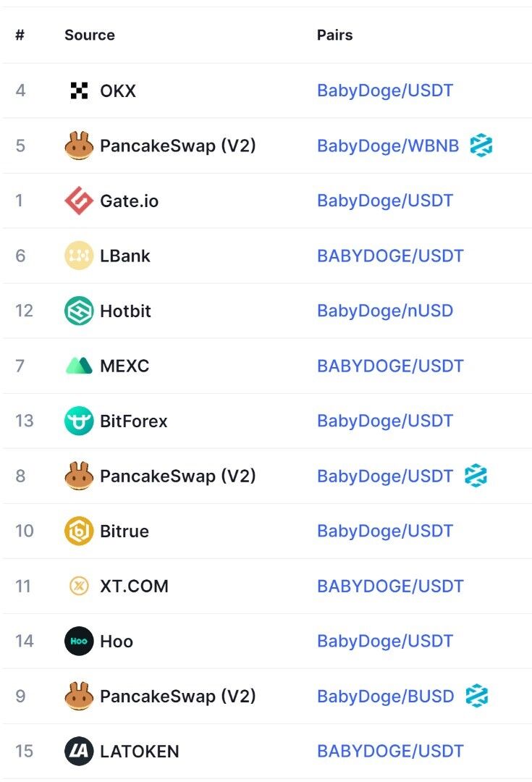
Task: Sort by the Pairs column header
Action: coord(334,35)
